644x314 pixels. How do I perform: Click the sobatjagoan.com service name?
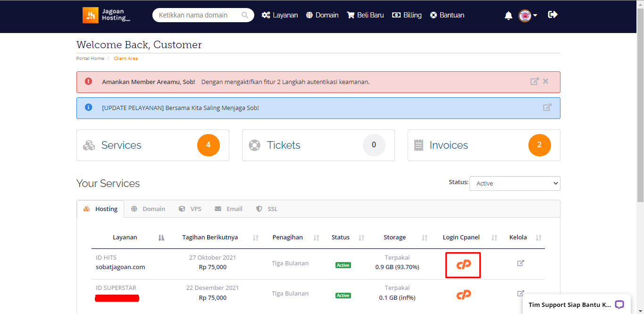[x=120, y=267]
